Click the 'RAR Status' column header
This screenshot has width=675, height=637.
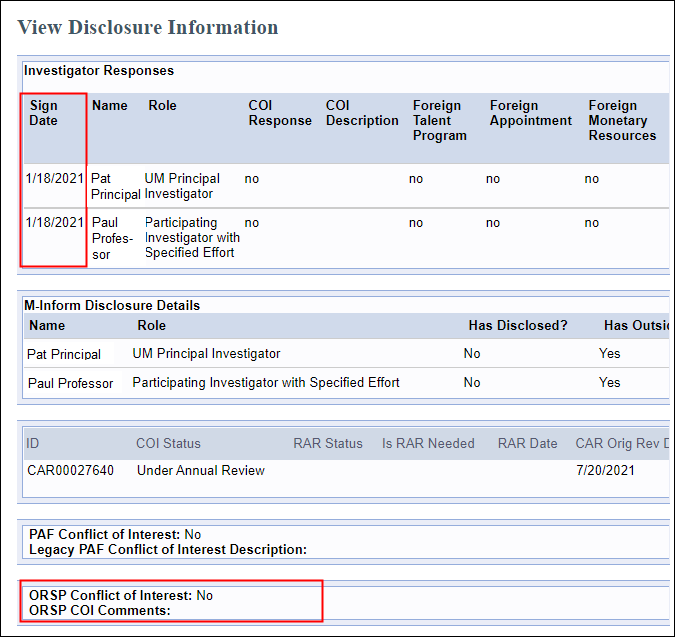click(328, 444)
